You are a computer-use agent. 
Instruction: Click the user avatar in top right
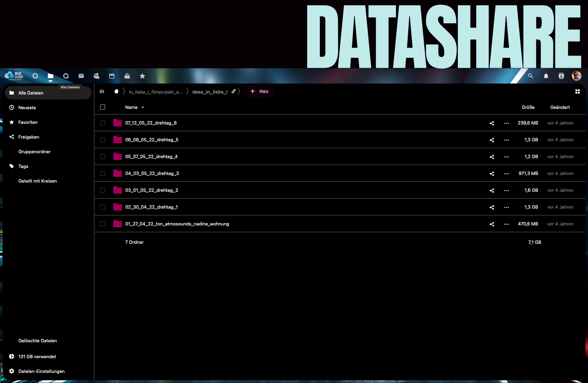coord(576,76)
